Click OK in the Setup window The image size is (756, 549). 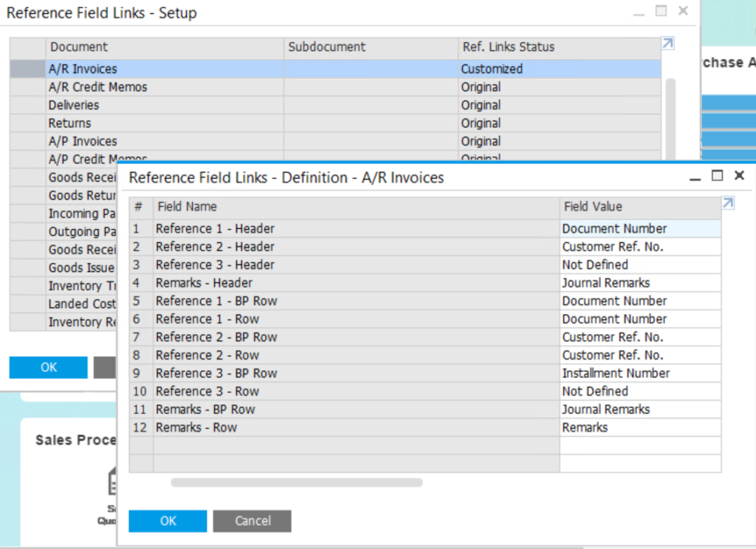[x=48, y=367]
